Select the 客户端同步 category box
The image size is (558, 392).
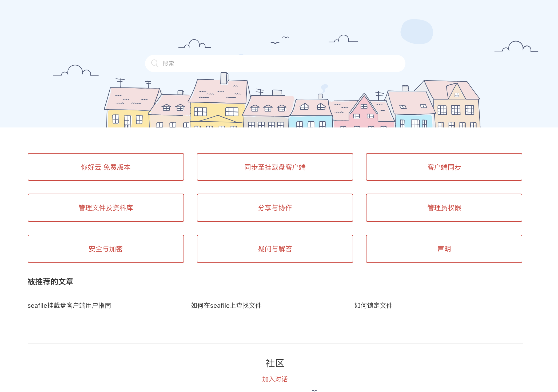point(444,167)
